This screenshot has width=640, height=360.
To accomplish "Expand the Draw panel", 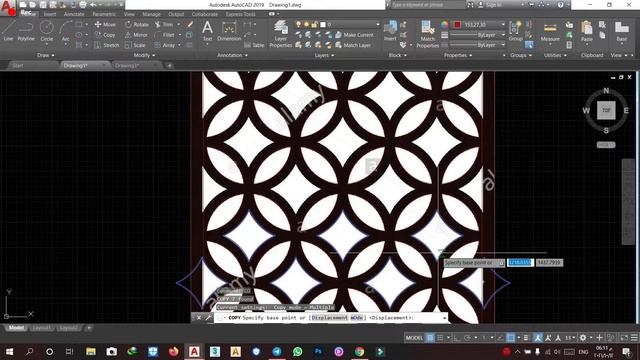I will click(x=45, y=55).
